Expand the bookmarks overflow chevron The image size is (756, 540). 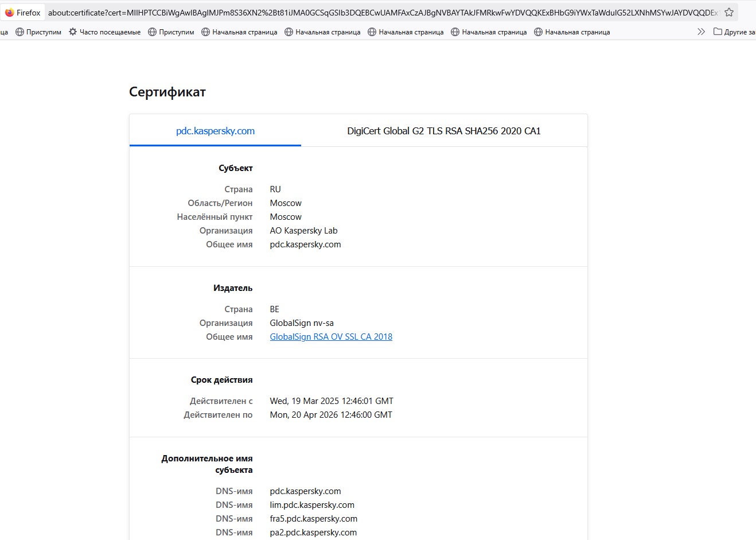pyautogui.click(x=701, y=32)
